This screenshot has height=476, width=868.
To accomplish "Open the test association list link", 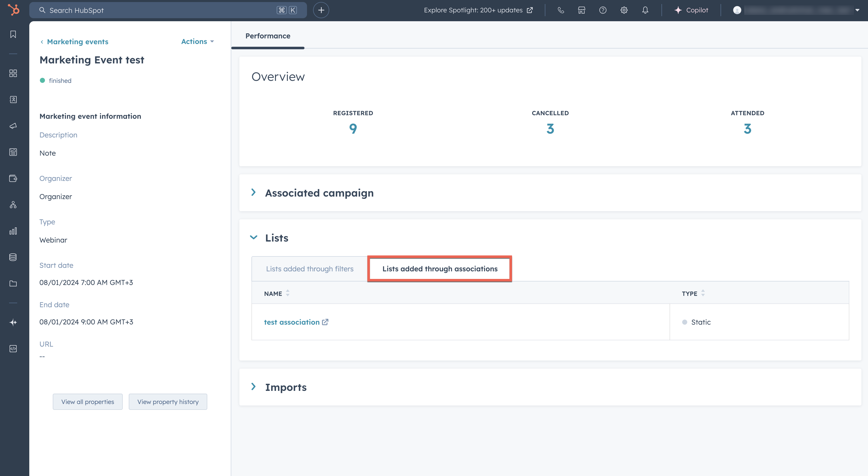I will pyautogui.click(x=292, y=322).
